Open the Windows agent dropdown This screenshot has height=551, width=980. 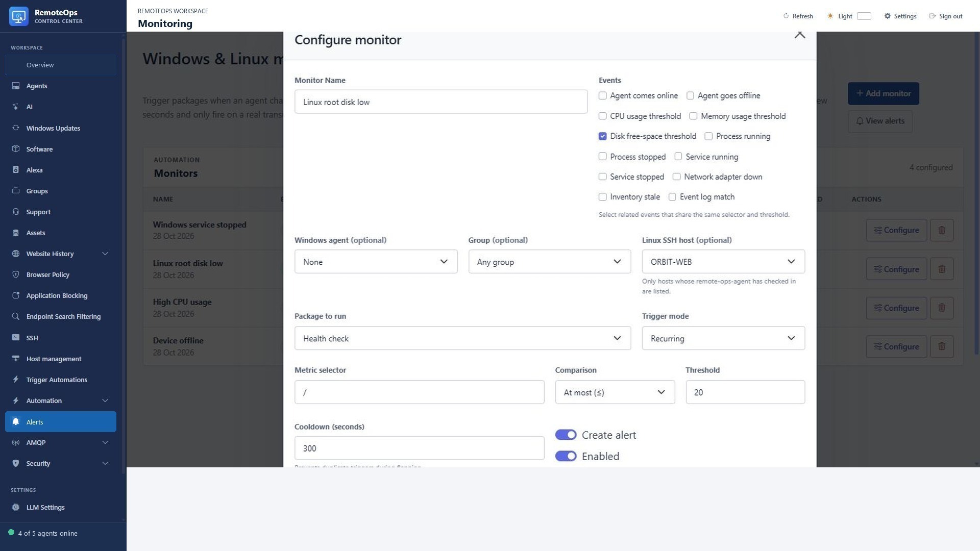click(x=376, y=262)
